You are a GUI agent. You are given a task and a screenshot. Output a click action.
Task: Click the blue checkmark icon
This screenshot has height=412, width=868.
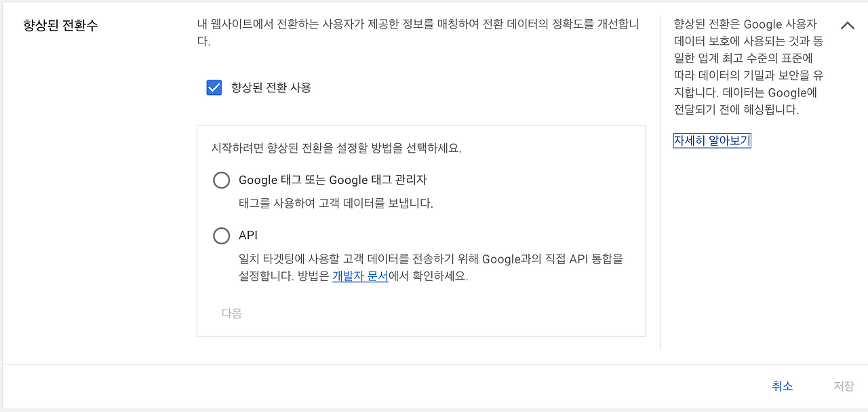(214, 87)
